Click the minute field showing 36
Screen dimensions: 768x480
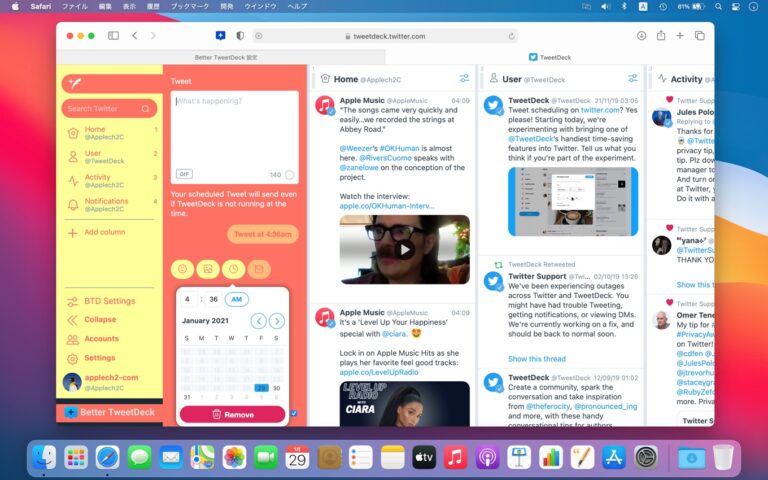tap(213, 299)
